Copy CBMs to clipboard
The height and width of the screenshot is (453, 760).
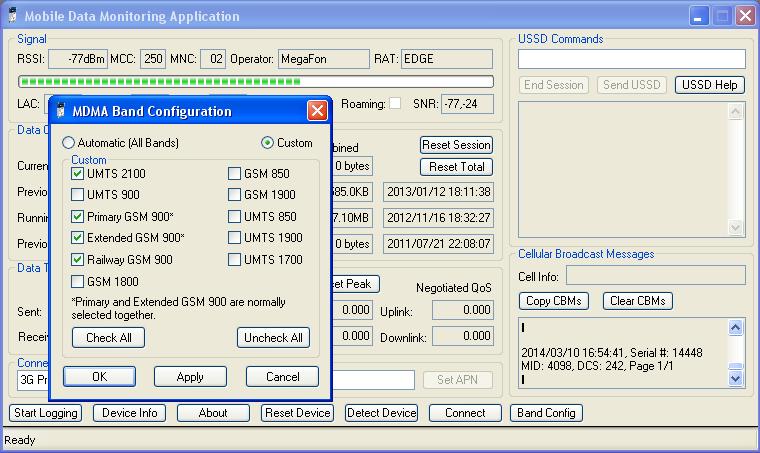[x=554, y=301]
